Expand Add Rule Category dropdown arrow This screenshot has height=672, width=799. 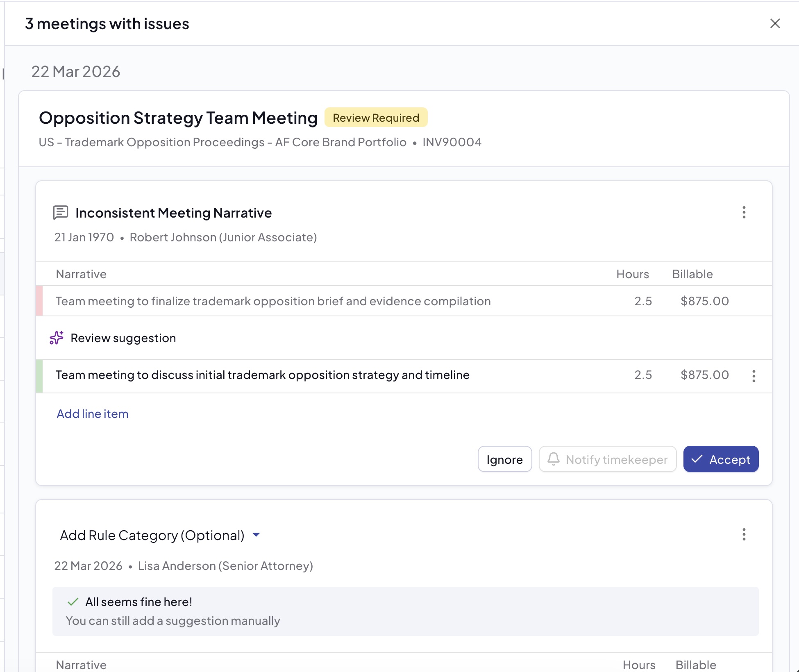click(x=256, y=535)
